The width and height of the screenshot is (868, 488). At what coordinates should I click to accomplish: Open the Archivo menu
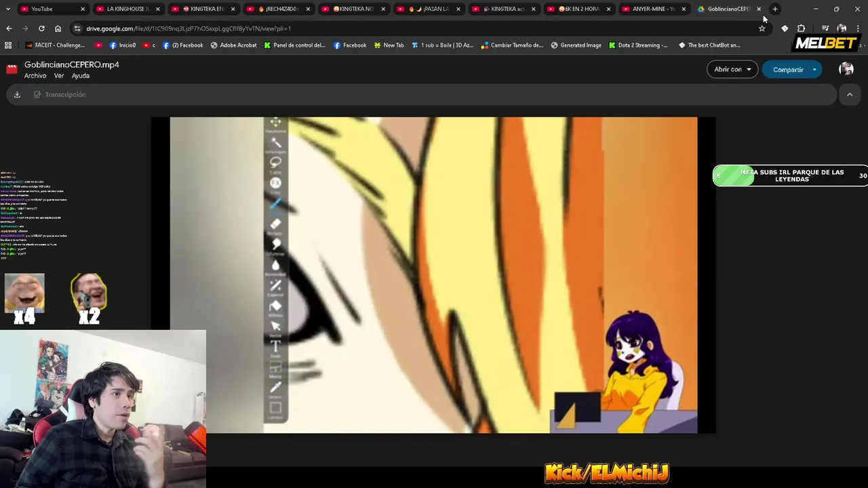coord(35,76)
